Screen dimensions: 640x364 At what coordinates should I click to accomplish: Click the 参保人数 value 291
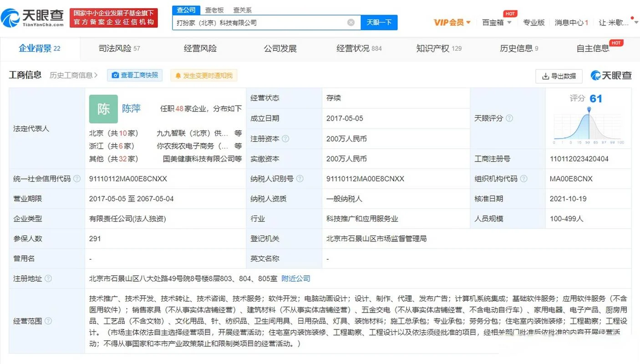pyautogui.click(x=95, y=238)
